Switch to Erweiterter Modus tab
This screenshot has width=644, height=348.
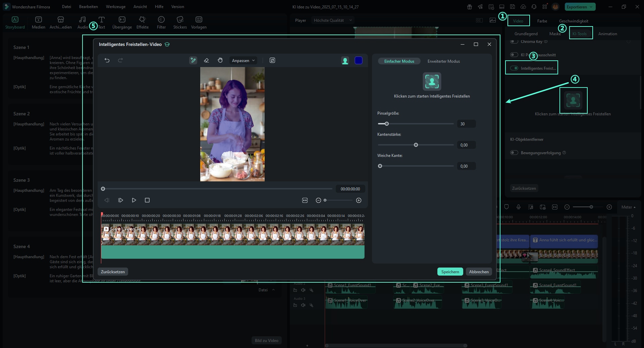(x=443, y=61)
